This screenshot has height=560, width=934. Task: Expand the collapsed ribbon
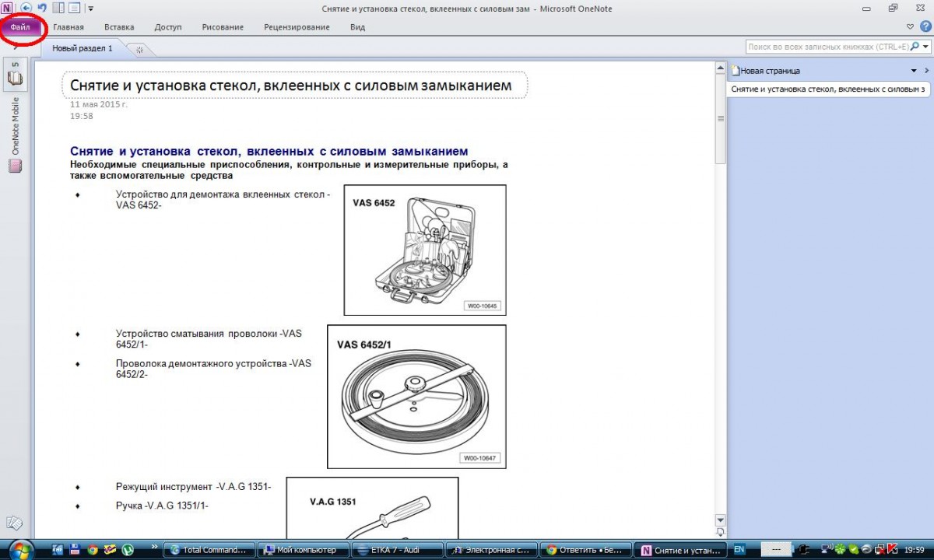click(911, 26)
